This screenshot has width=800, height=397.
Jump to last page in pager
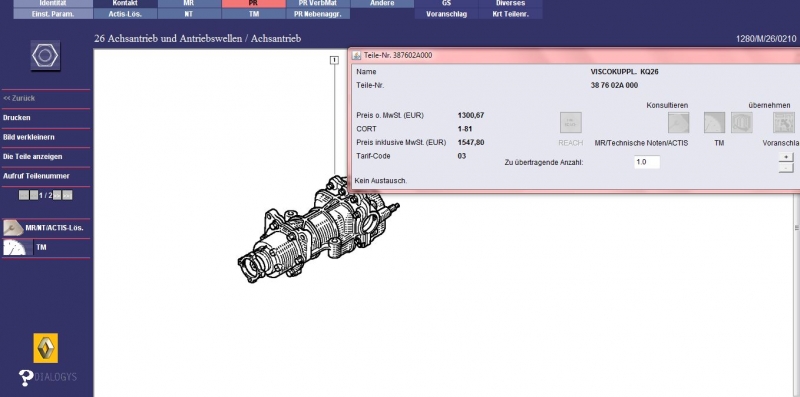tap(67, 195)
